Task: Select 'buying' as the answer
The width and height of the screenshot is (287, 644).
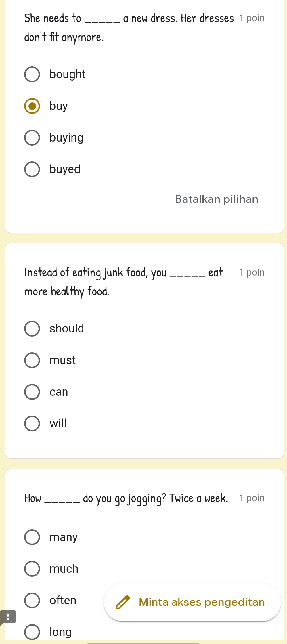Action: 32,138
